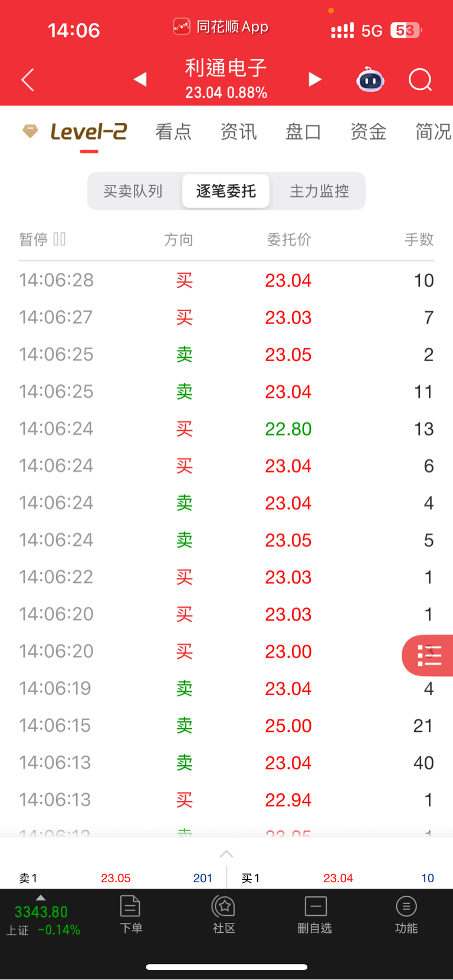Tap the 14:06:15 sell order at 25.00
The width and height of the screenshot is (453, 980).
coord(226,725)
